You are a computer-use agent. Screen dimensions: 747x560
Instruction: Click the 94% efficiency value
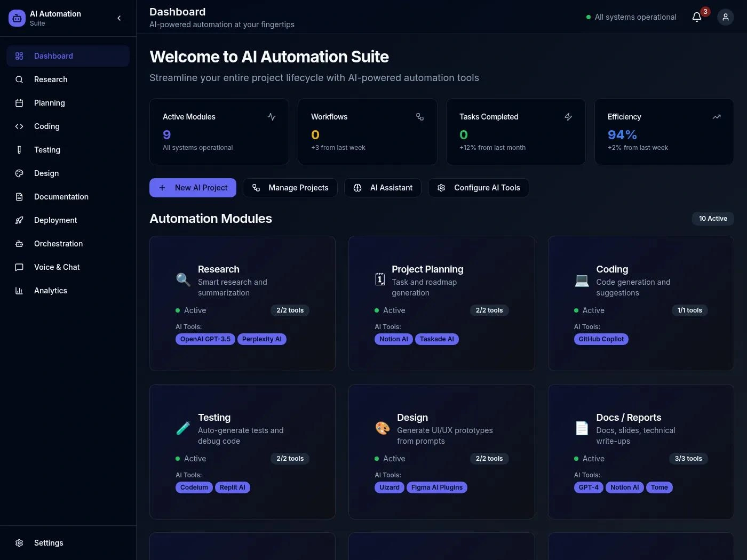(622, 135)
